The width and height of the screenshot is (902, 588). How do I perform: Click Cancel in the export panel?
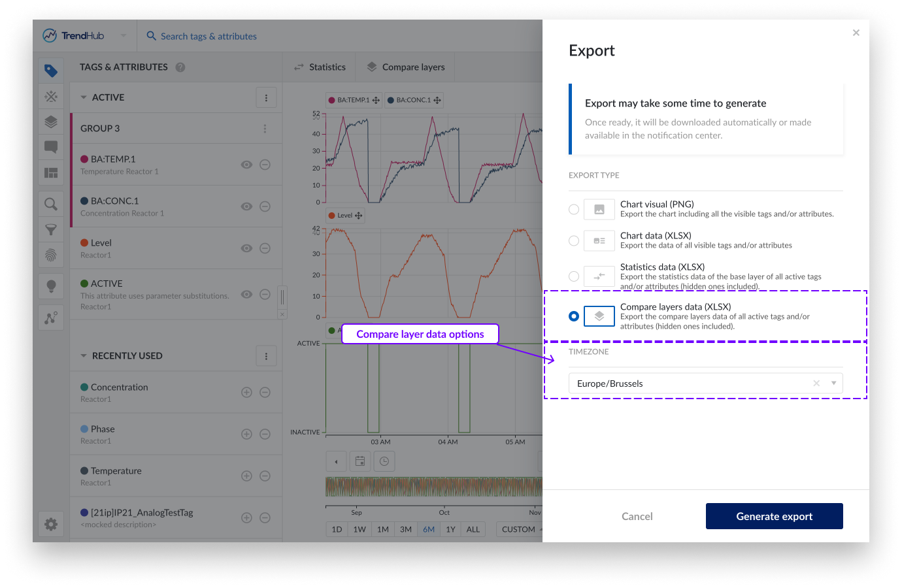click(637, 516)
